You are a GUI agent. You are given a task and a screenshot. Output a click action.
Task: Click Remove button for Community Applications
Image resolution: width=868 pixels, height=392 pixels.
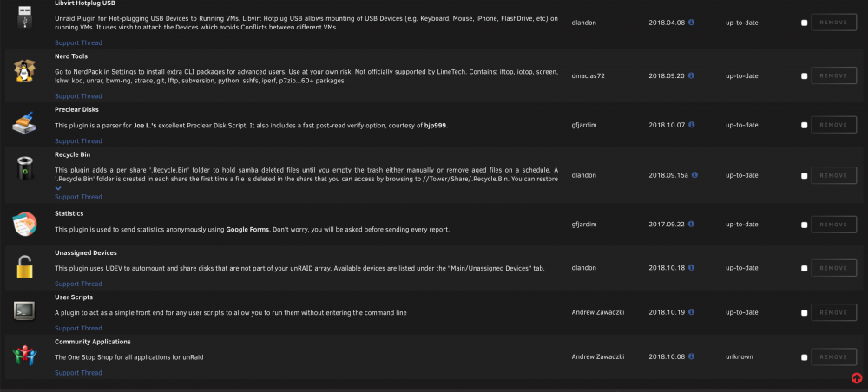[x=833, y=357]
